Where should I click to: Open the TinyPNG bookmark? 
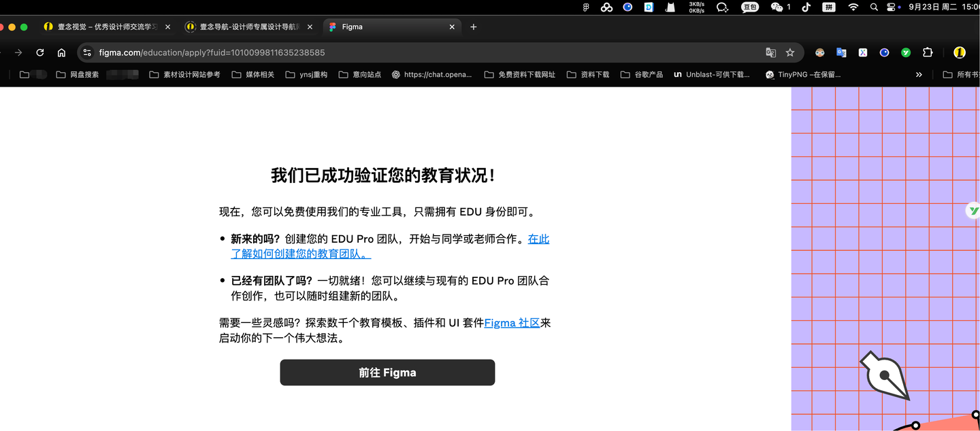click(803, 75)
